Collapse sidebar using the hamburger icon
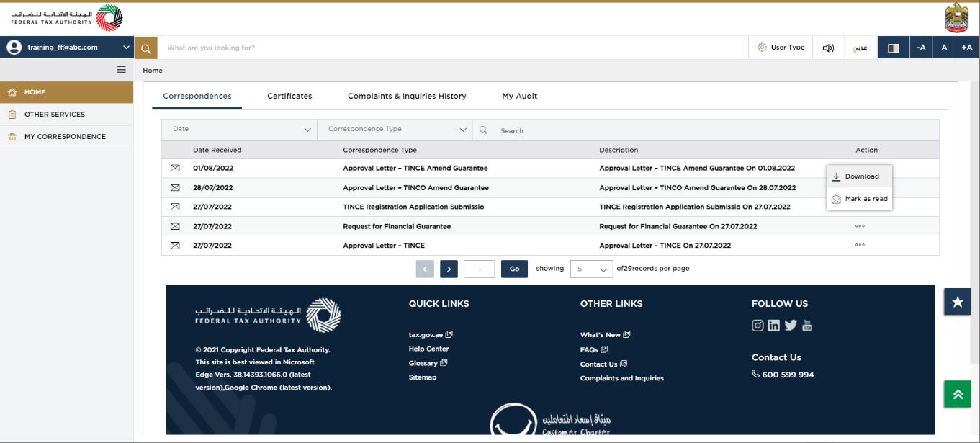 click(x=121, y=70)
